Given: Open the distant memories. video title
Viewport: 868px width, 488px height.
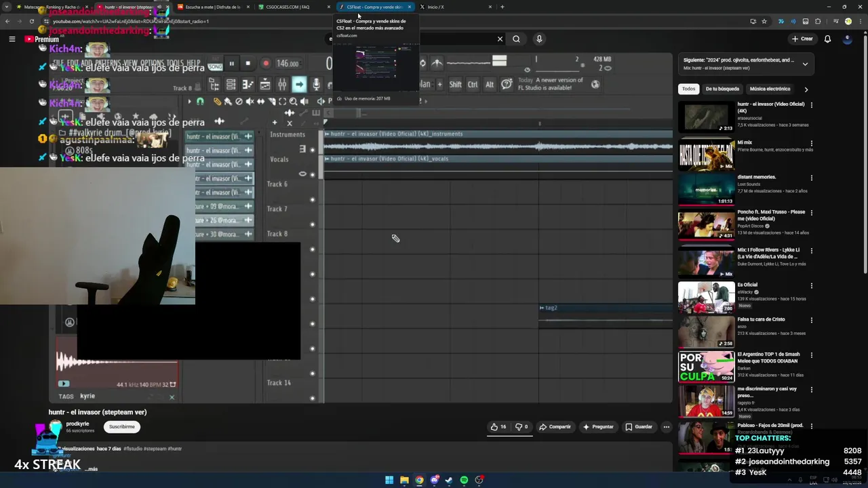Looking at the screenshot, I should (x=756, y=177).
